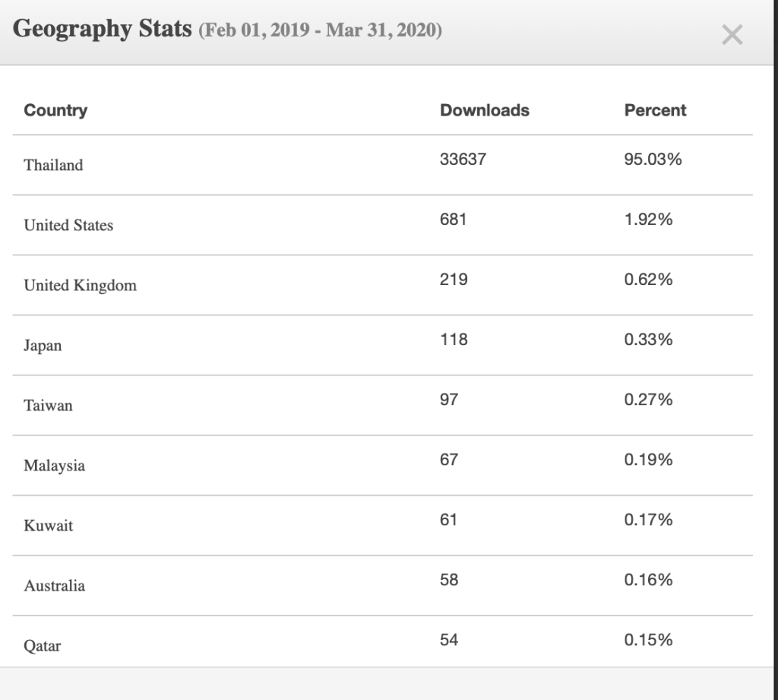Screen dimensions: 778x700
Task: Click the Feb 01, 2019 - Mar 31, 2020 date range
Action: [320, 32]
